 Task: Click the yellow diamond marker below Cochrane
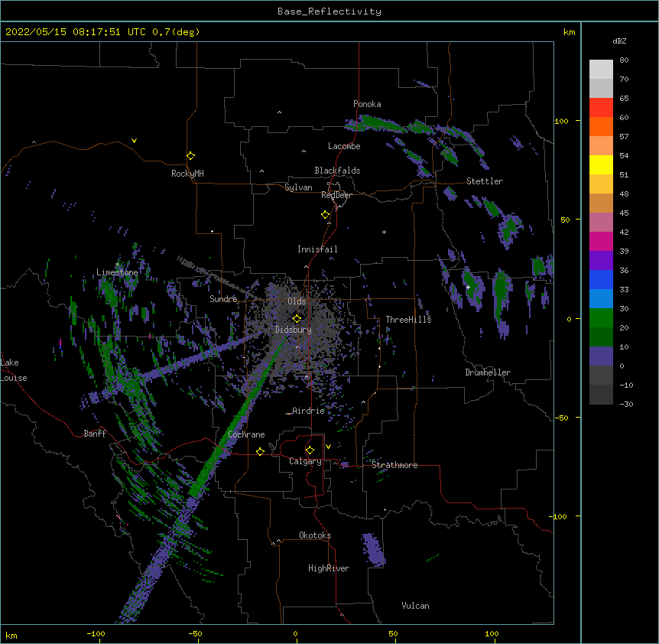tap(260, 451)
